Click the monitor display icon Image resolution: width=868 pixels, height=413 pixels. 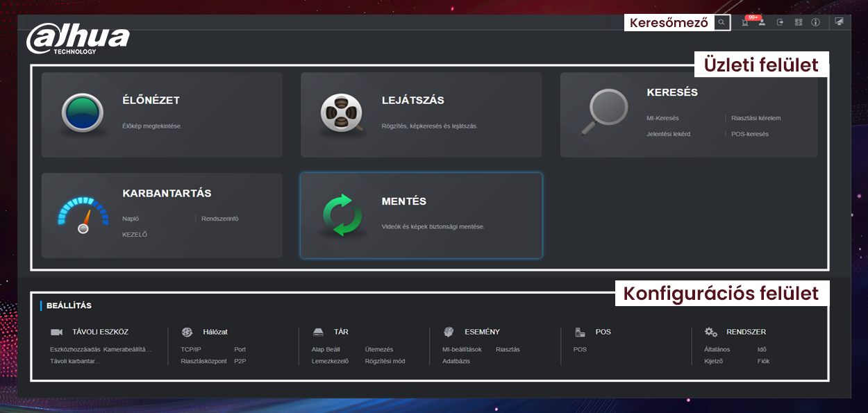pos(840,22)
